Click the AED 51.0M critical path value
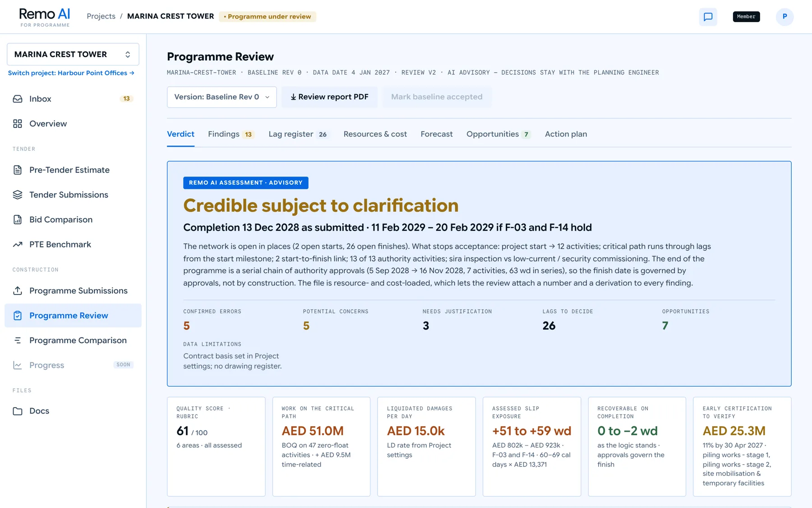 point(313,431)
